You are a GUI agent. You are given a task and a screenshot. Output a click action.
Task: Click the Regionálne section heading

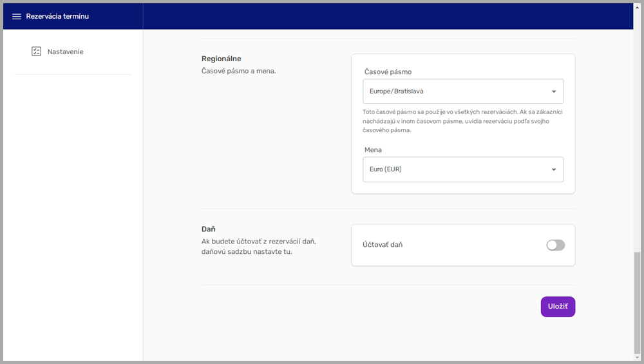[221, 59]
